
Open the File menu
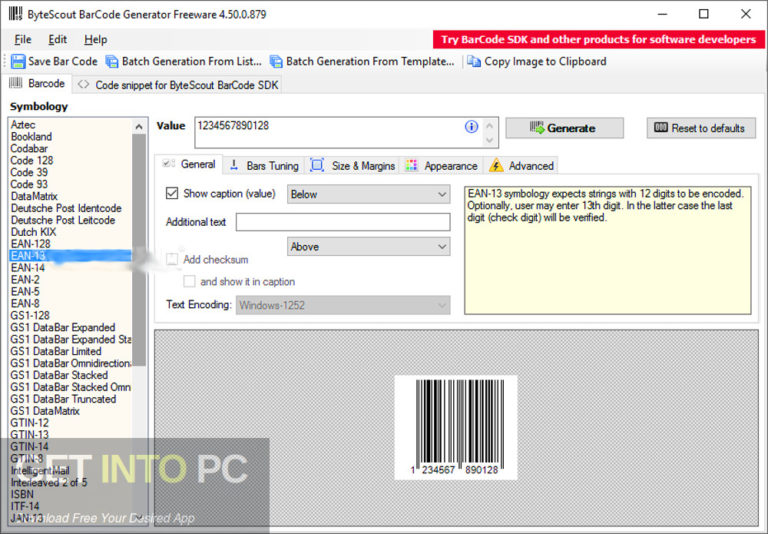23,39
